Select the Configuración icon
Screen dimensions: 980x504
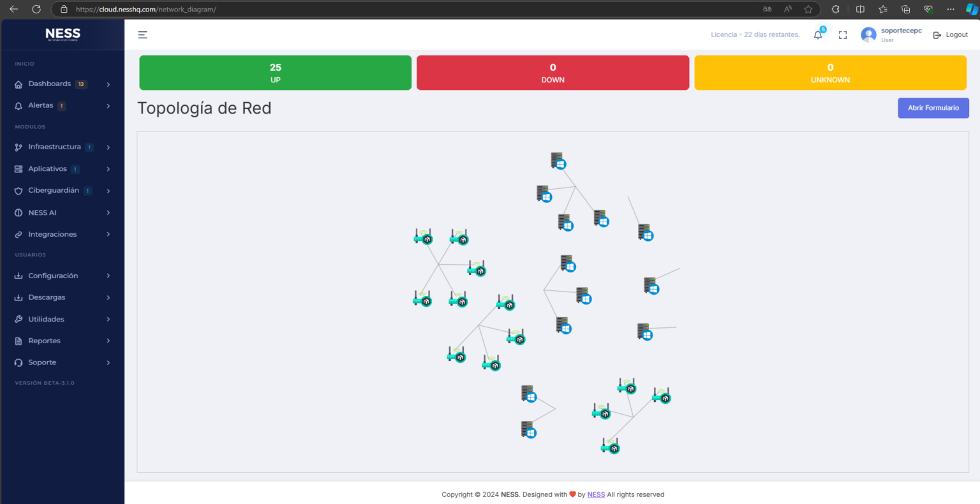(x=19, y=276)
